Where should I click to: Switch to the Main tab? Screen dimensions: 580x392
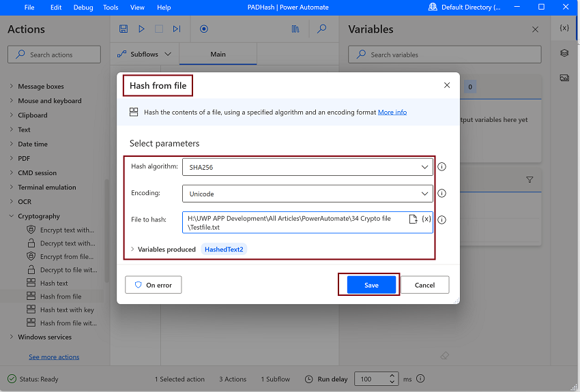pyautogui.click(x=218, y=55)
